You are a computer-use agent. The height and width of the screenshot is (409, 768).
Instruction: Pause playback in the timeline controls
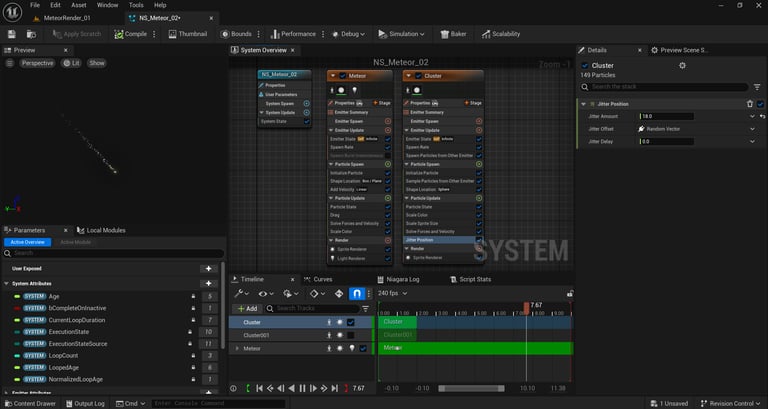(302, 388)
